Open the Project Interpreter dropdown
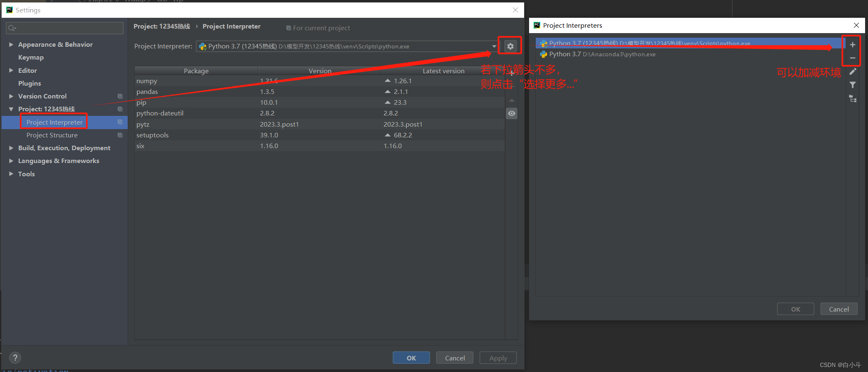The height and width of the screenshot is (372, 868). tap(494, 46)
